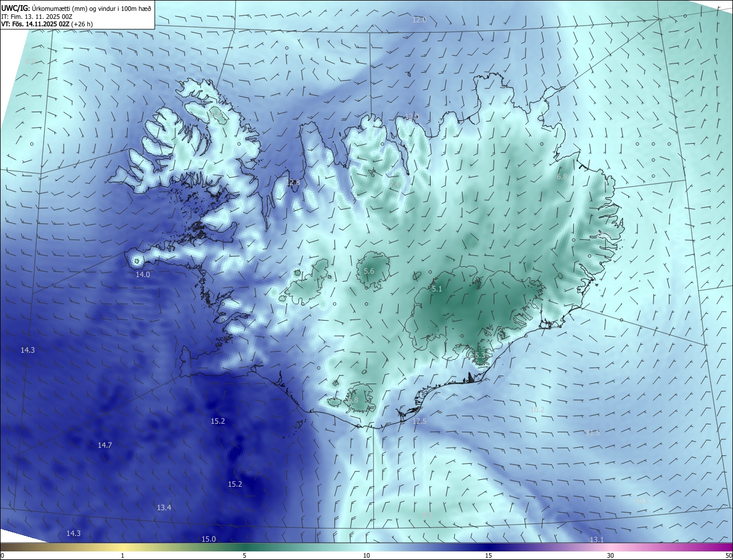
Task: Click the colour scale tick labelled 1
Action: pyautogui.click(x=123, y=555)
